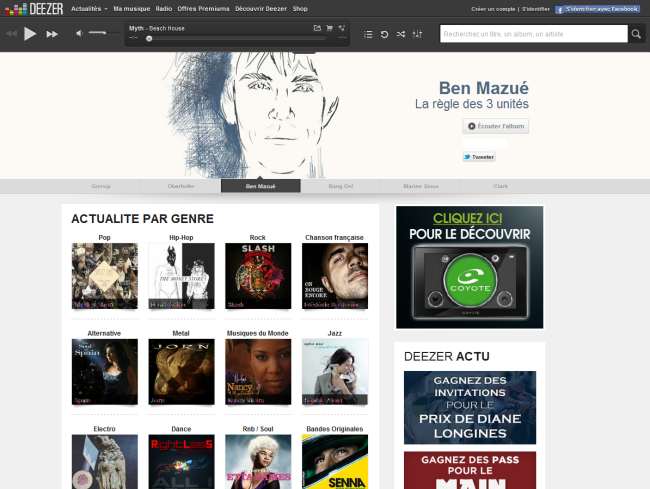This screenshot has height=489, width=650.
Task: Open the equalizer settings icon
Action: 417,34
